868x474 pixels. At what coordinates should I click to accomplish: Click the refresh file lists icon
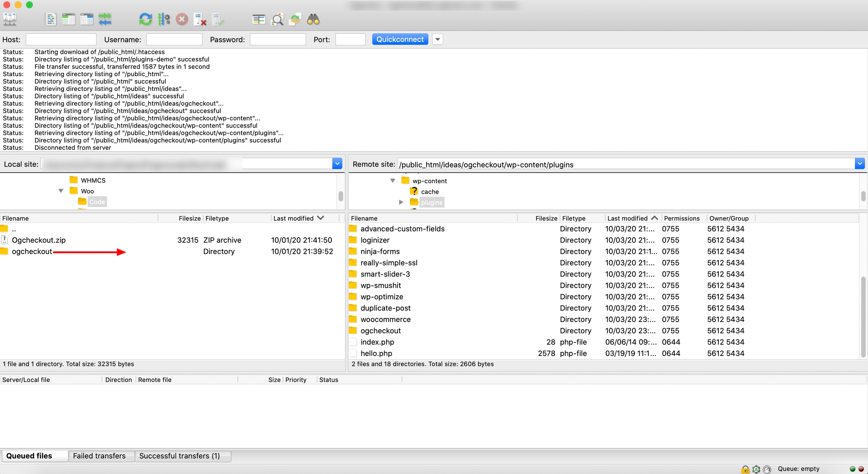145,19
